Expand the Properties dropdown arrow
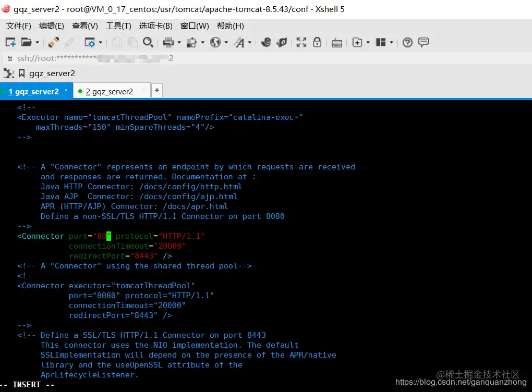 click(x=101, y=42)
